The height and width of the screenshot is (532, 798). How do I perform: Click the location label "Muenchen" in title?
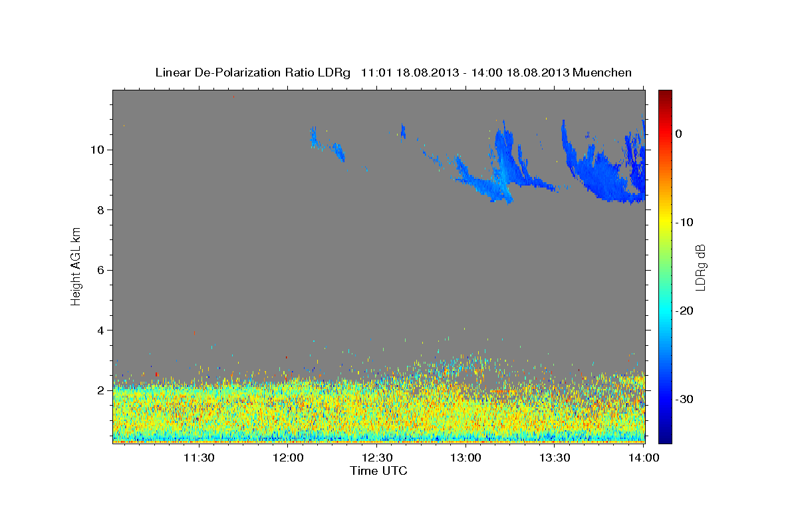(x=602, y=72)
